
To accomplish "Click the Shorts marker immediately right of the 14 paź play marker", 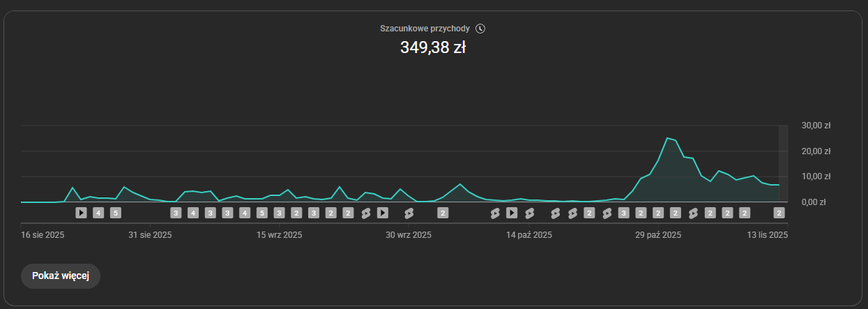I will pyautogui.click(x=529, y=213).
